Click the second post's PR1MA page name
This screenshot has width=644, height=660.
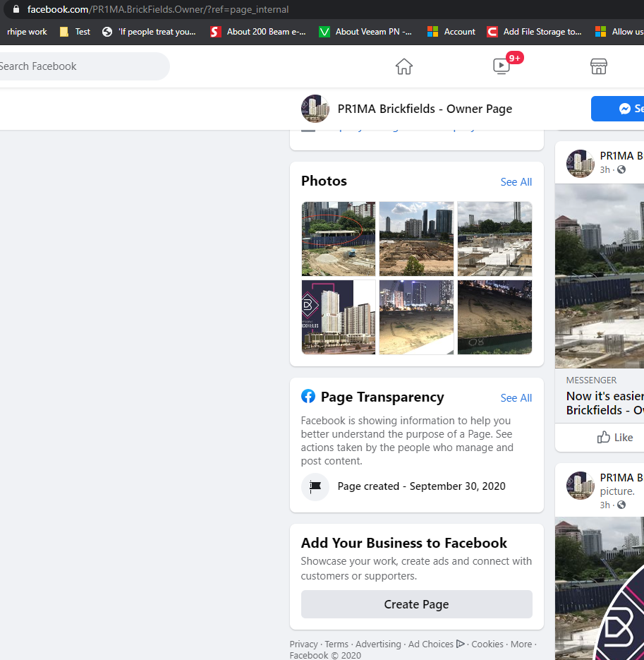(621, 478)
